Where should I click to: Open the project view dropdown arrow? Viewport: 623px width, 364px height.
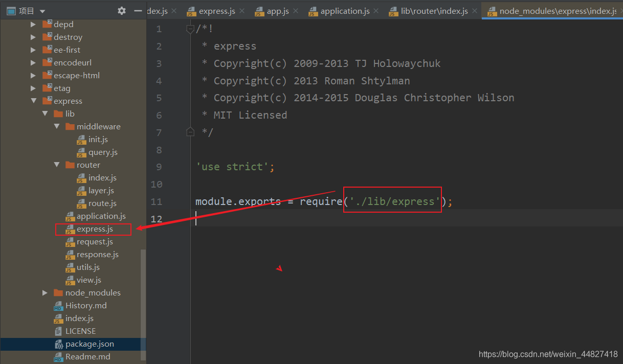pos(42,11)
